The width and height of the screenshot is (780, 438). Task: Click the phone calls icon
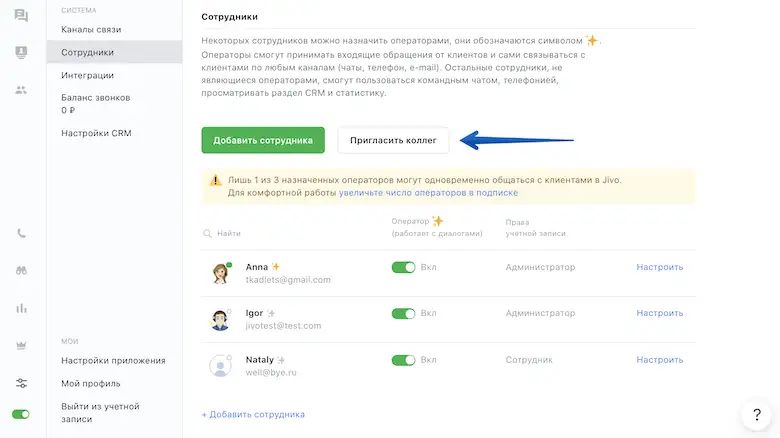click(21, 233)
